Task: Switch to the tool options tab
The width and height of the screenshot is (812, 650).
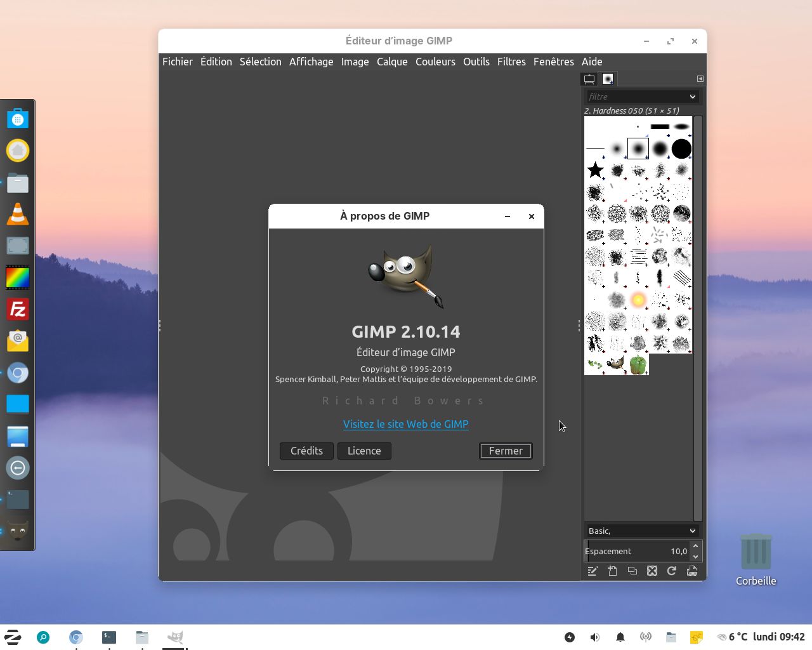Action: [589, 79]
